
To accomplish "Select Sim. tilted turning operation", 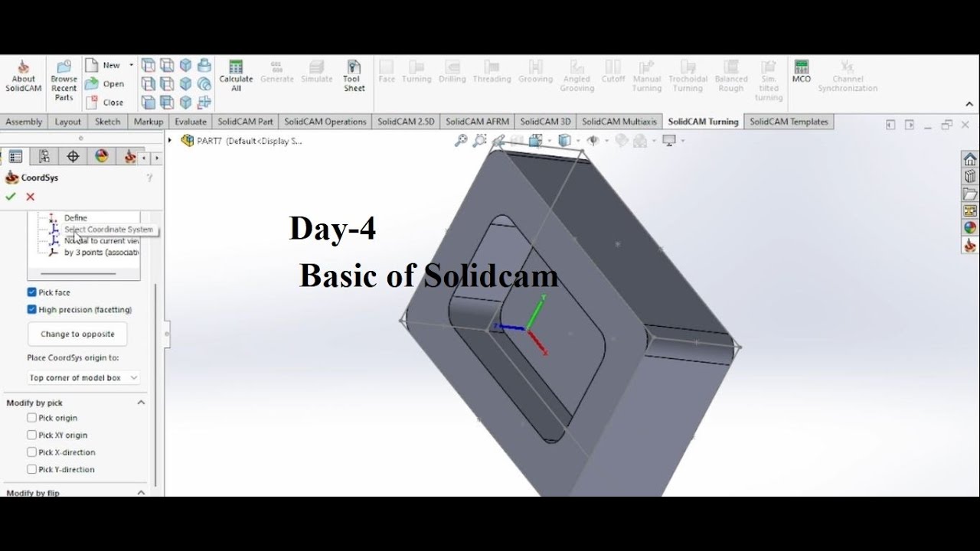I will [769, 81].
